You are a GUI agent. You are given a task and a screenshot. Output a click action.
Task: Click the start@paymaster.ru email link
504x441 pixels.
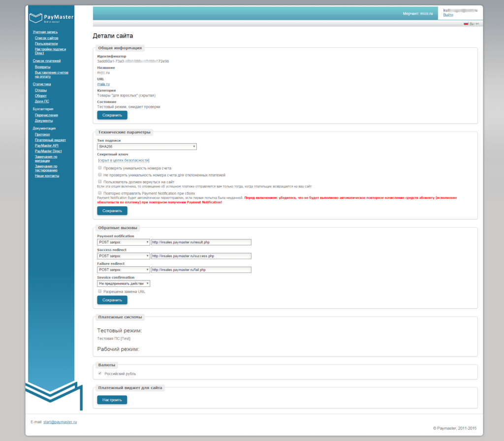(x=60, y=422)
